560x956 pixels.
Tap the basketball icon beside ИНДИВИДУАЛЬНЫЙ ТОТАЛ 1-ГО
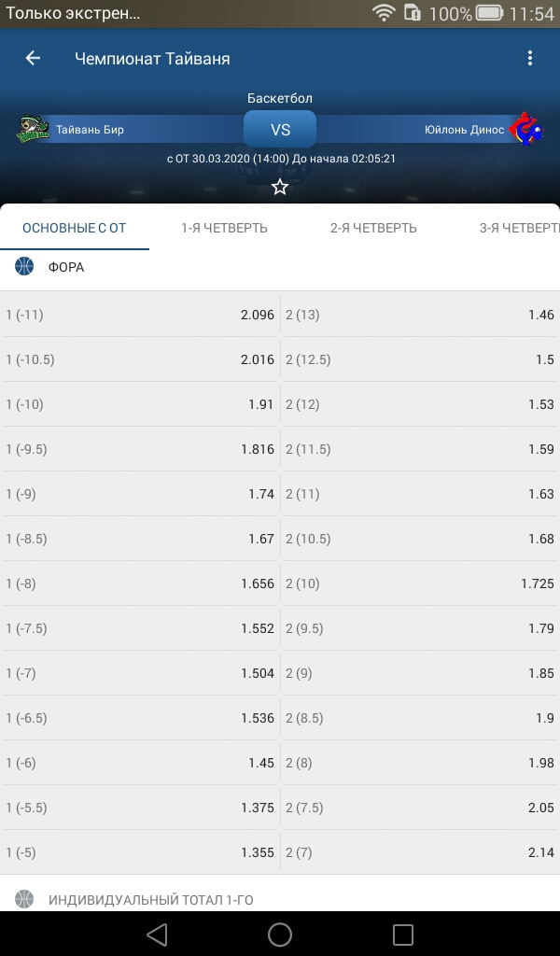tap(24, 899)
